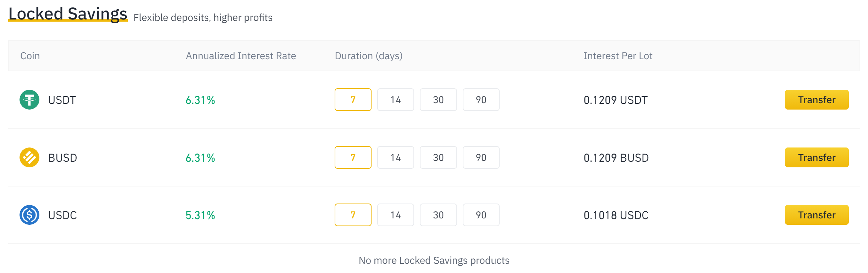The height and width of the screenshot is (273, 868).
Task: Select 7 days duration for USDT
Action: [x=353, y=100]
